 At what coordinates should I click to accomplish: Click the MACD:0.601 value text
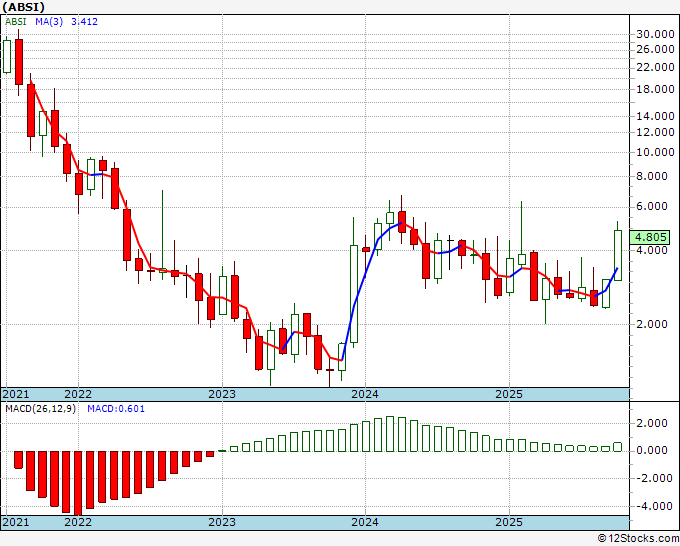click(116, 409)
